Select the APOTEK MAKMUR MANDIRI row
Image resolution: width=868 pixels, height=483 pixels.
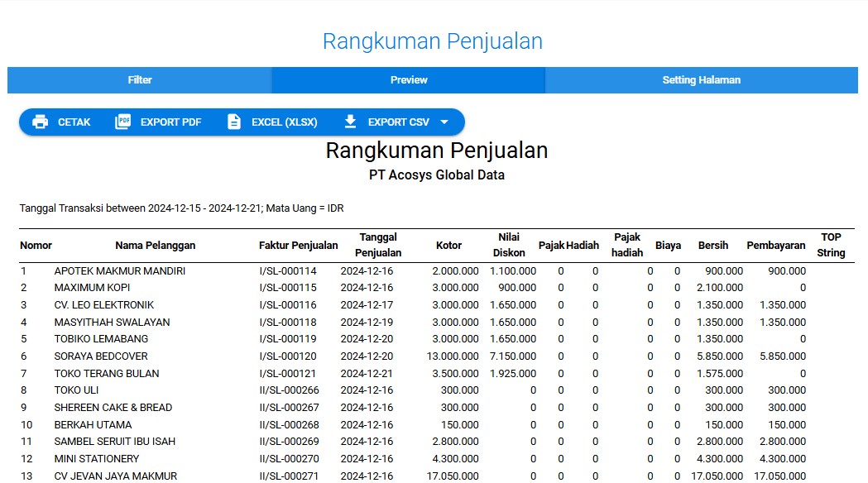[120, 271]
